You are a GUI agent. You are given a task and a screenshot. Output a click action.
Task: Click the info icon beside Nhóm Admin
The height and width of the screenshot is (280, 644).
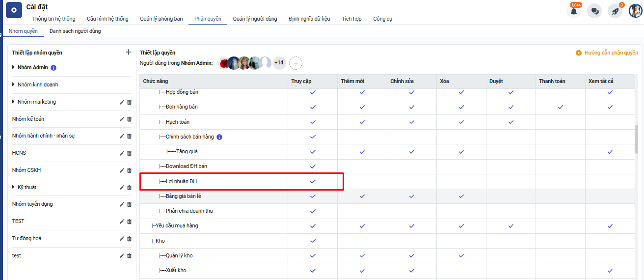click(54, 68)
